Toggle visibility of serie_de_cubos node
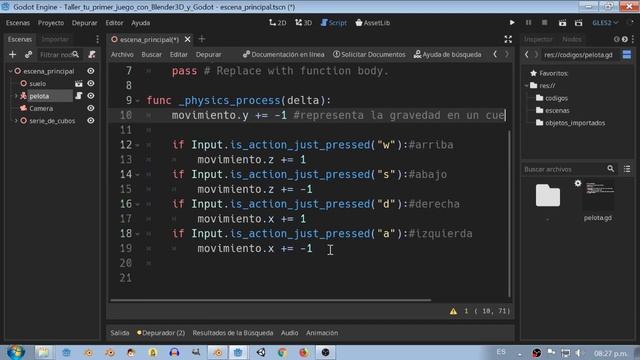 pyautogui.click(x=91, y=121)
